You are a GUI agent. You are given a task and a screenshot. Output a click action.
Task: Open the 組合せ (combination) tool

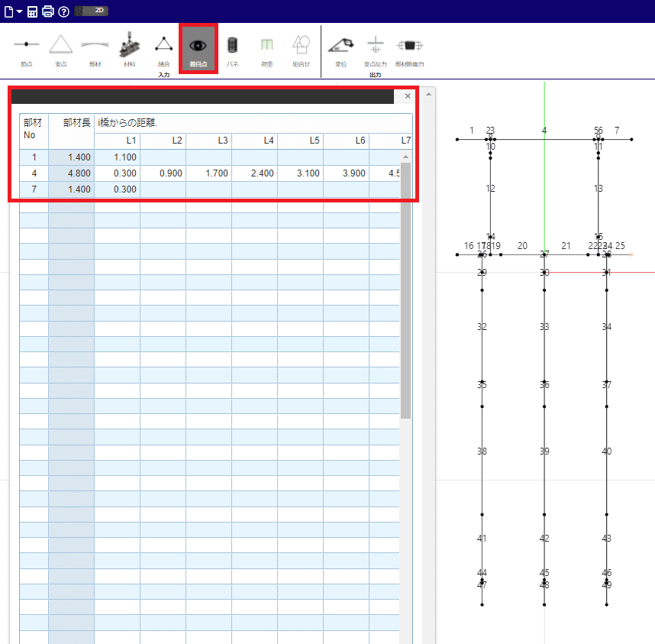click(302, 50)
